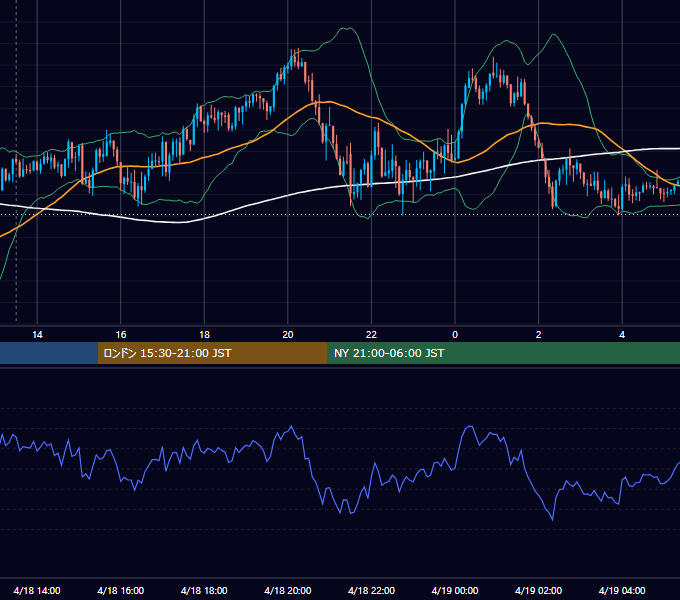Click the 0 hour axis label

tap(455, 335)
